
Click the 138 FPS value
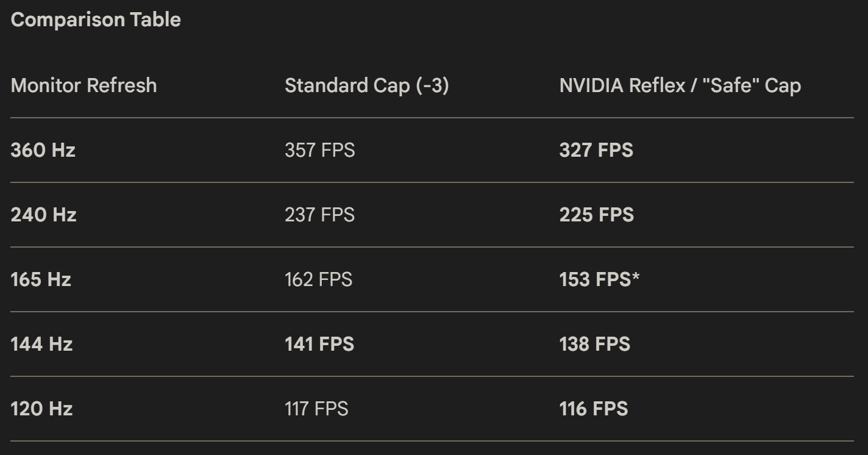tap(595, 344)
